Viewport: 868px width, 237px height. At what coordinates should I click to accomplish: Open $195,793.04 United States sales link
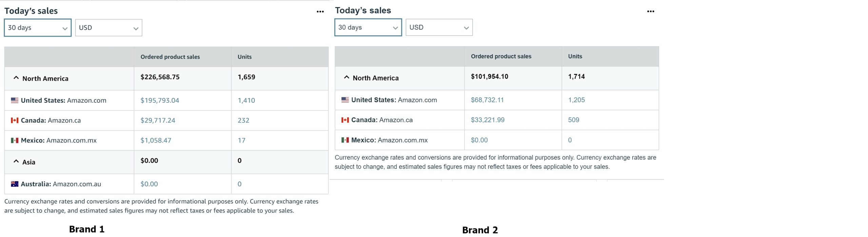pos(160,100)
